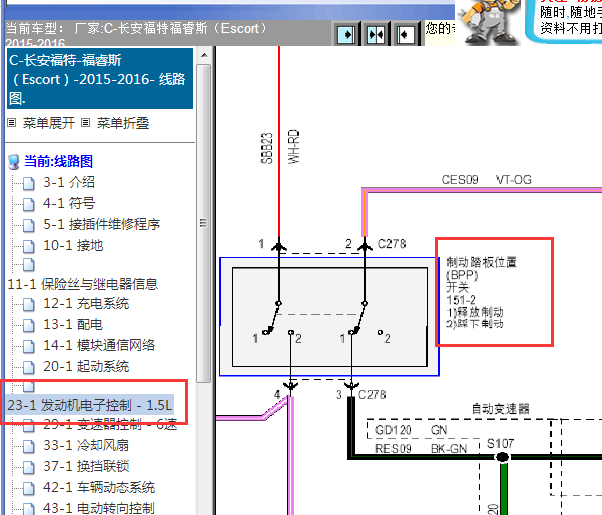The height and width of the screenshot is (515, 602).
Task: Click page icon beside 33-1 冷却风扇
Action: coord(28,447)
